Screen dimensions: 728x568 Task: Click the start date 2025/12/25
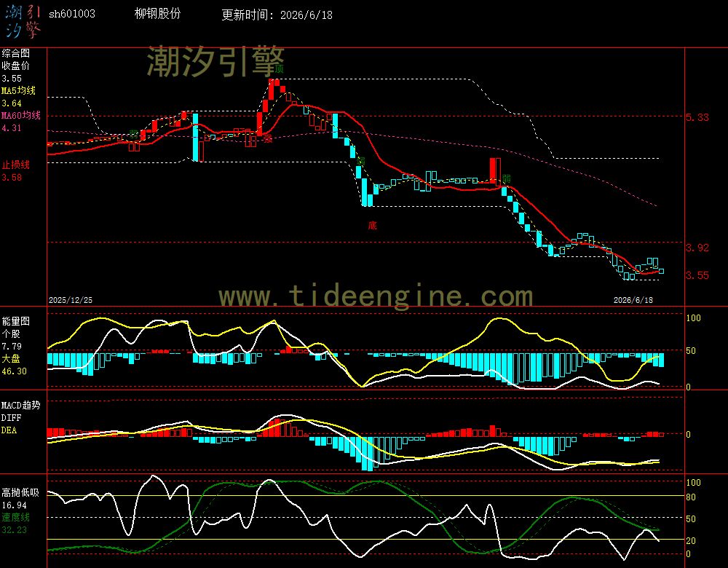point(71,300)
